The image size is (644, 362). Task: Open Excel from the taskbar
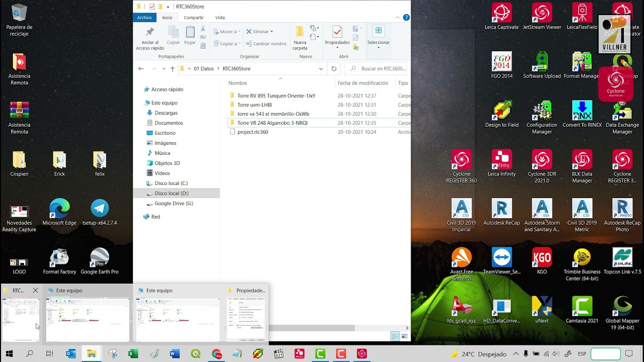point(133,354)
